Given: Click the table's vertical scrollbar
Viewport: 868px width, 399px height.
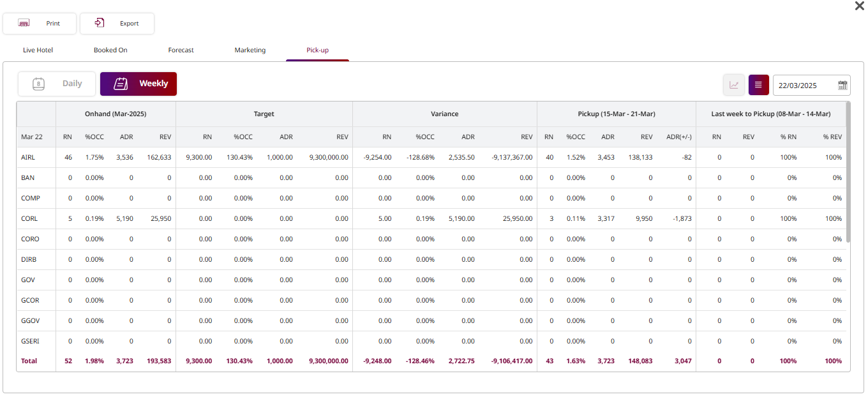Looking at the screenshot, I should (x=848, y=172).
